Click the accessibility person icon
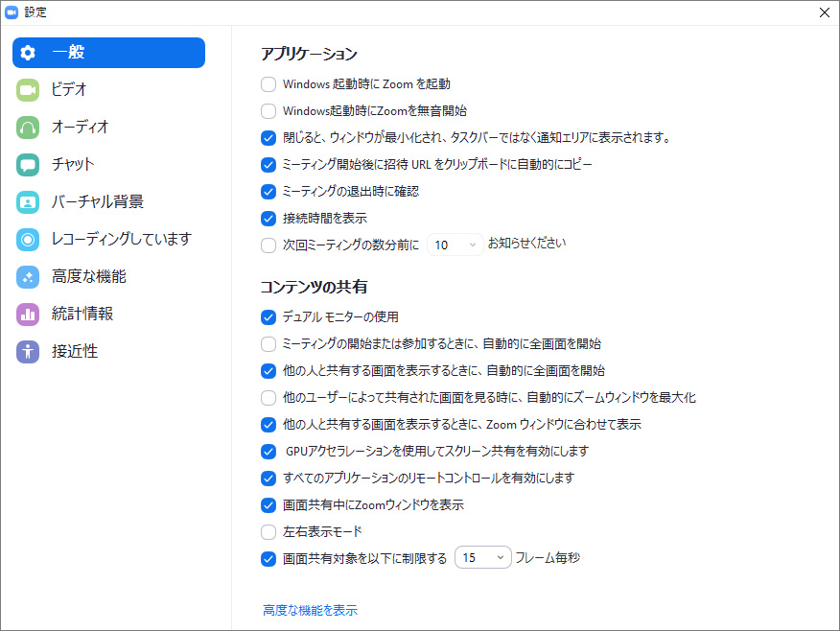The width and height of the screenshot is (840, 631). [x=28, y=352]
